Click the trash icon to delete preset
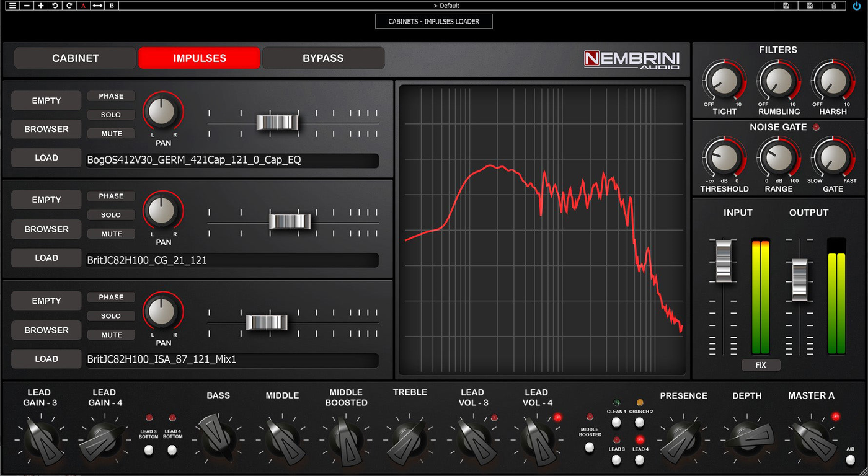This screenshot has width=868, height=476. click(834, 6)
